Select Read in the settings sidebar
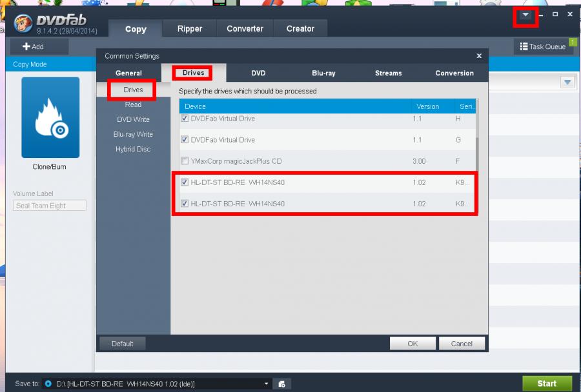581x392 pixels. click(x=133, y=104)
